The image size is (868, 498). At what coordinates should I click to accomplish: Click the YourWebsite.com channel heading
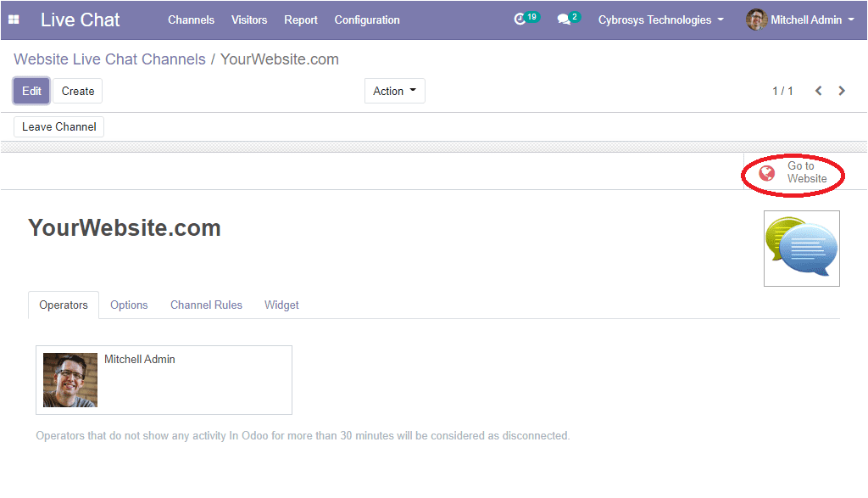pos(125,227)
